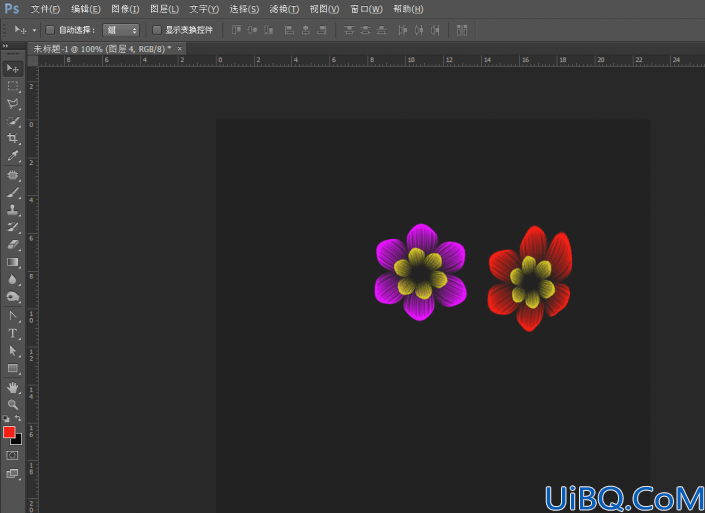Select the Crop tool
Image resolution: width=705 pixels, height=513 pixels.
pyautogui.click(x=13, y=138)
